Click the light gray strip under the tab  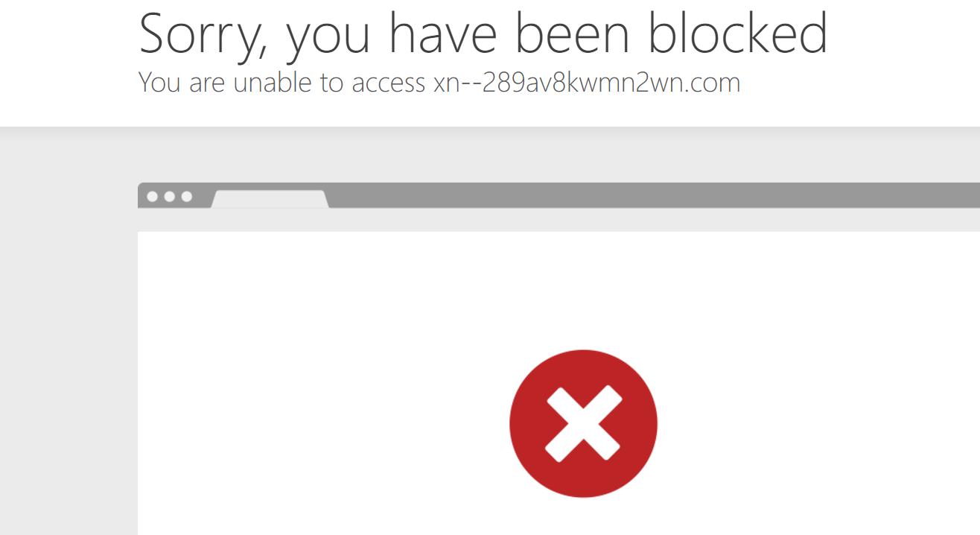[x=559, y=220]
